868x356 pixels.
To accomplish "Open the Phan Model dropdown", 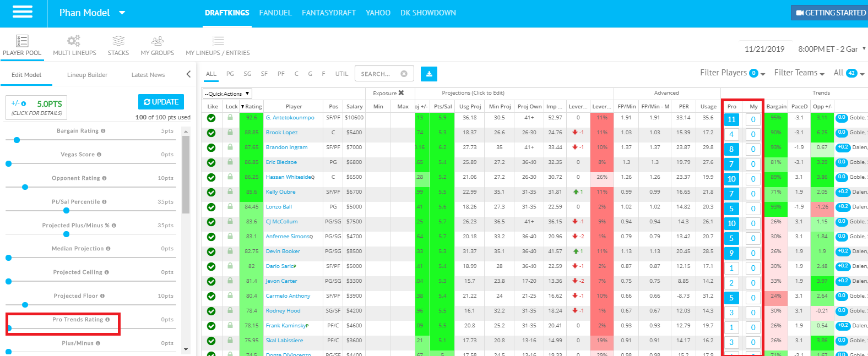I will tap(92, 13).
